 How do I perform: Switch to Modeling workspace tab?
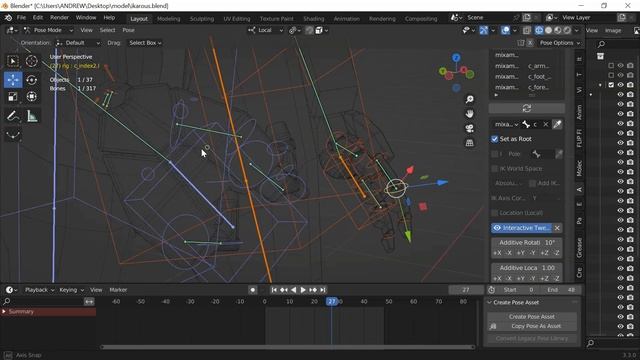(169, 19)
